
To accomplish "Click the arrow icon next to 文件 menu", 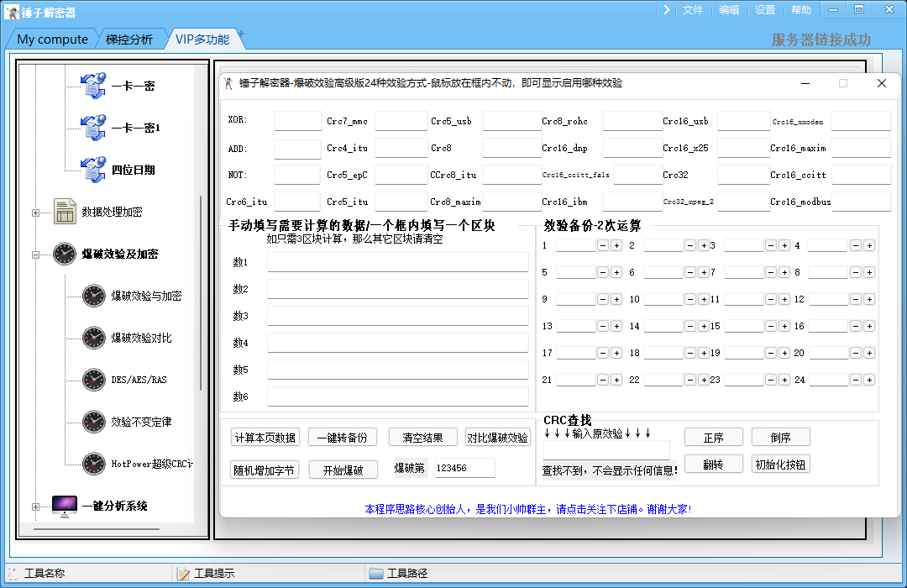I will pos(666,10).
